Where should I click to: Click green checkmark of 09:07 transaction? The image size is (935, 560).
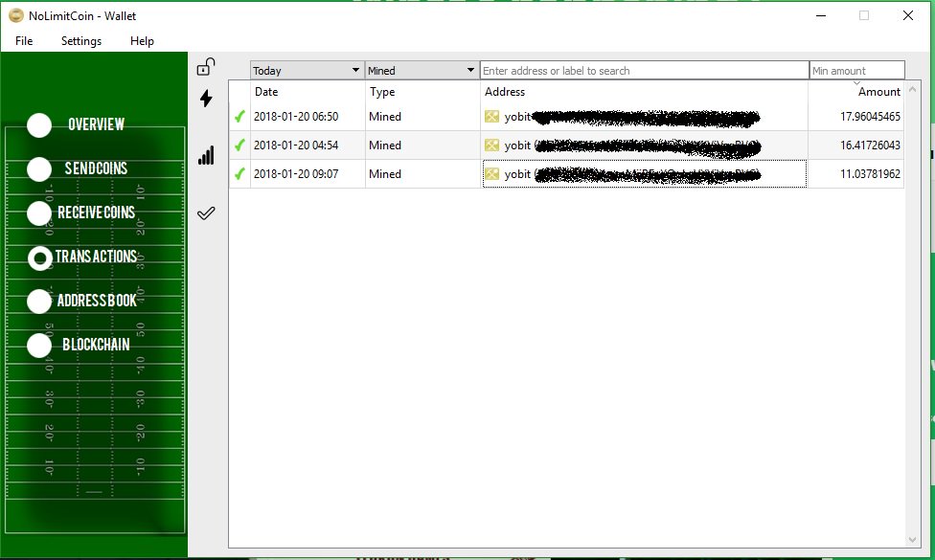coord(239,174)
